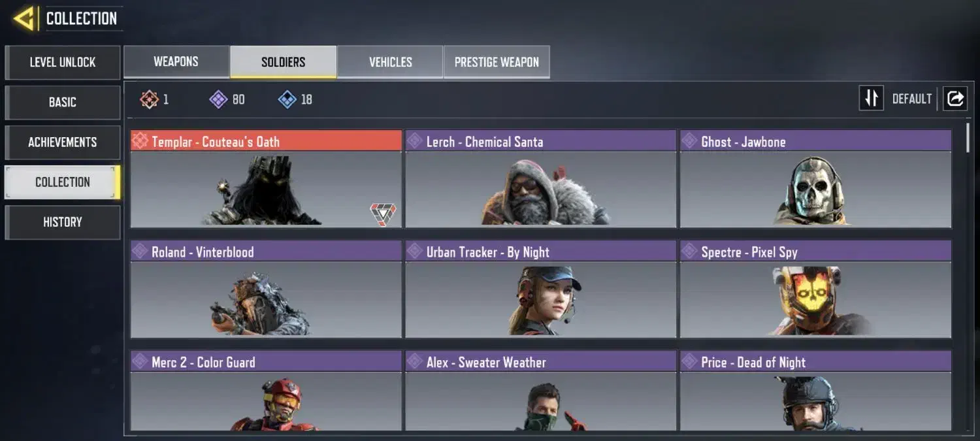The height and width of the screenshot is (441, 980).
Task: Click the emblem badge on Templar card
Action: click(383, 214)
